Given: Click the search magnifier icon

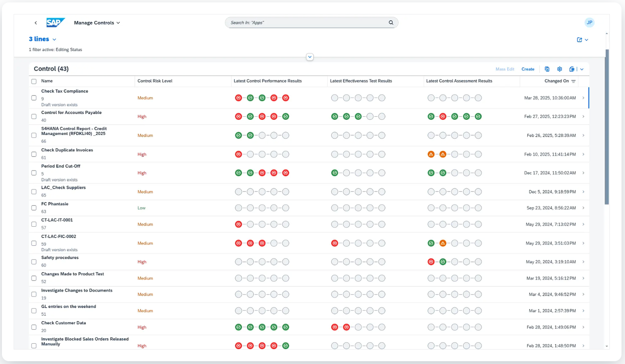Looking at the screenshot, I should tap(391, 23).
